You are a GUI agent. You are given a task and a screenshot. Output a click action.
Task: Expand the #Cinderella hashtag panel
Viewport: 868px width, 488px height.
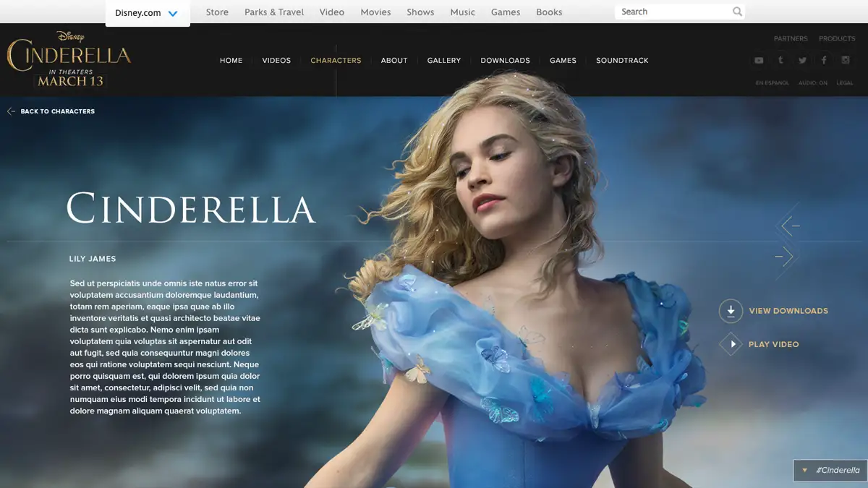(x=830, y=470)
